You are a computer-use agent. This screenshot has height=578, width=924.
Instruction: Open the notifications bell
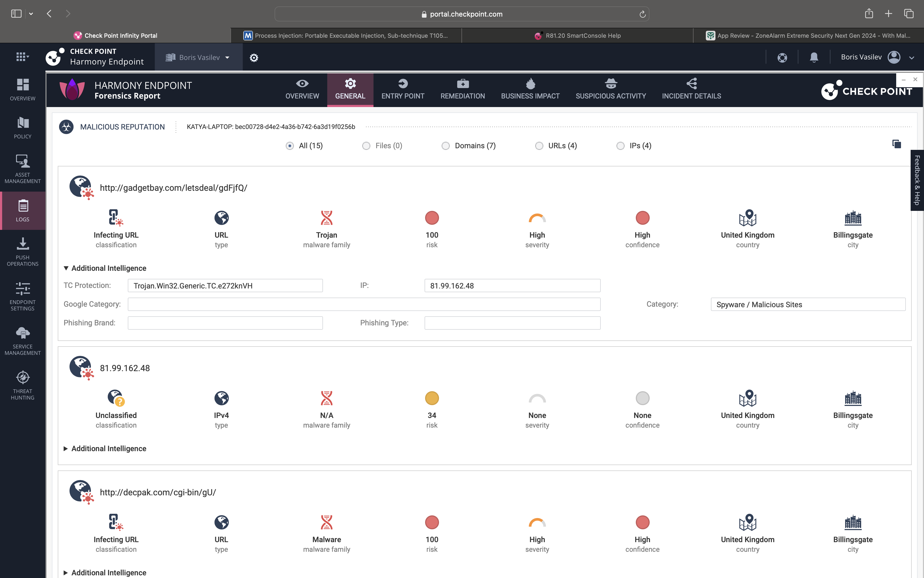[814, 58]
